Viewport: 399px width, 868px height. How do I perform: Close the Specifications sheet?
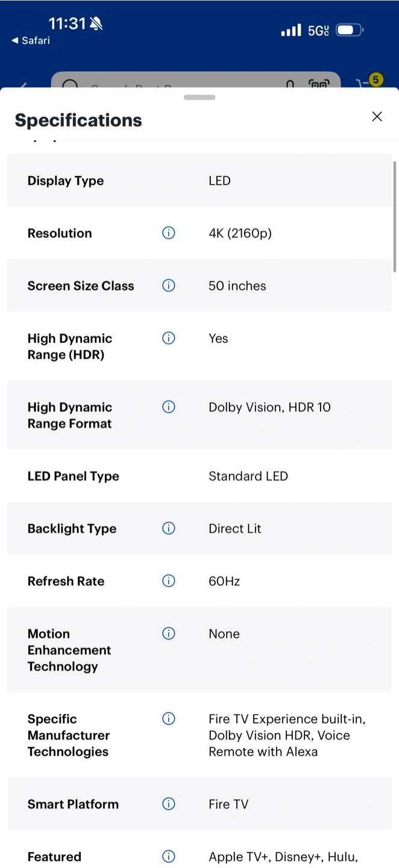pos(377,117)
